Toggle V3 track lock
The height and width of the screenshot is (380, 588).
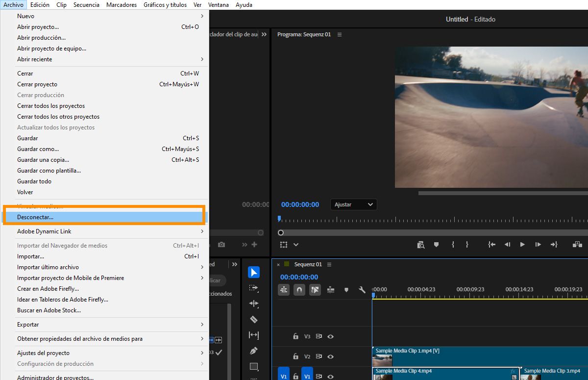click(x=295, y=336)
